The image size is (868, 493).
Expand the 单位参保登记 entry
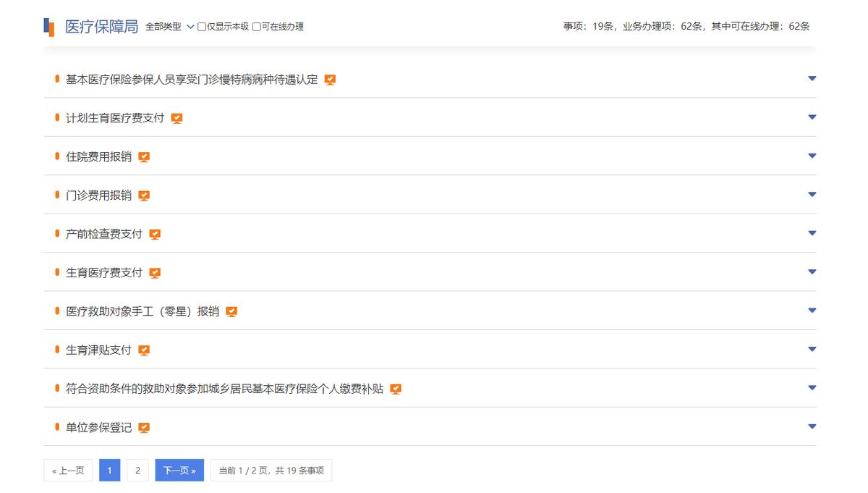tap(812, 426)
